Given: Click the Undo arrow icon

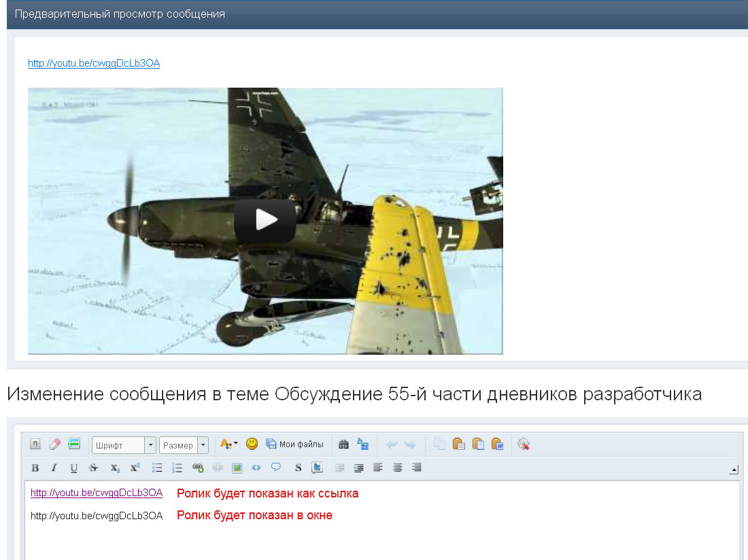Looking at the screenshot, I should click(x=392, y=444).
